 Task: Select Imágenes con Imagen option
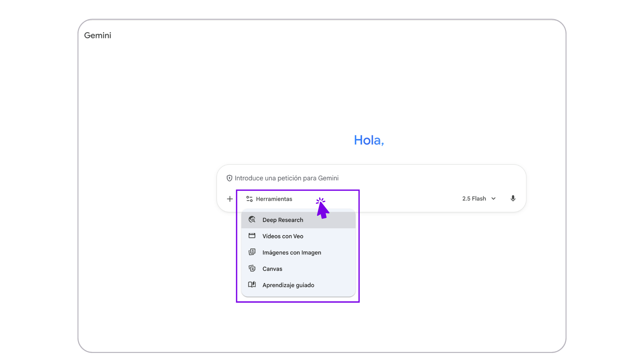291,253
